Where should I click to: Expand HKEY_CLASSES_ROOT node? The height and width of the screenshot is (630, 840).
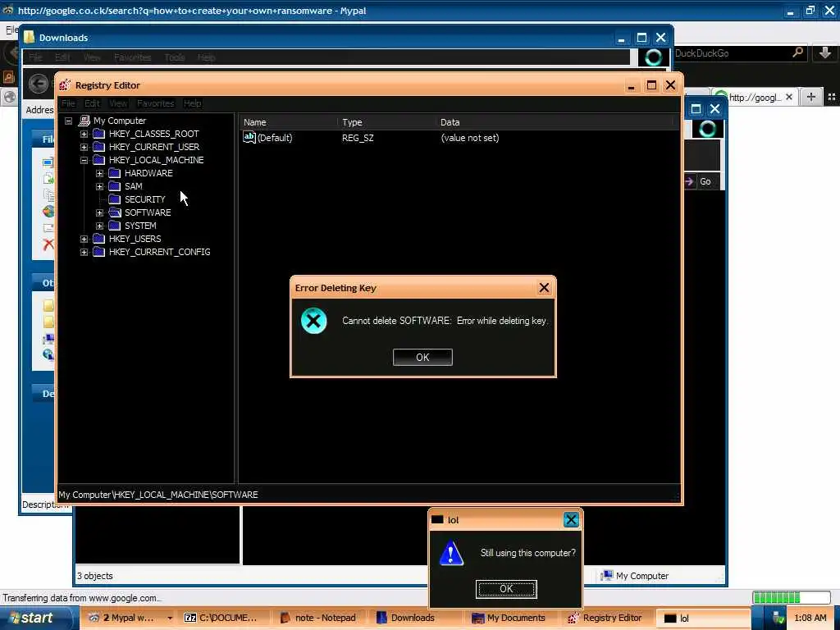(84, 134)
